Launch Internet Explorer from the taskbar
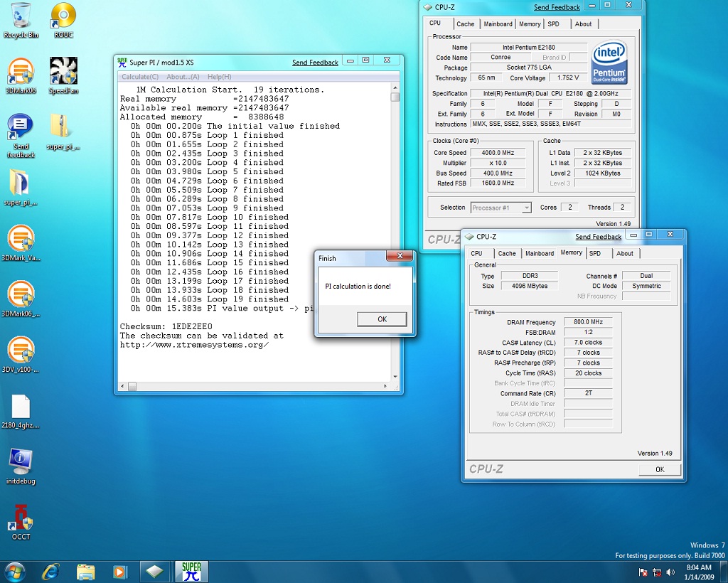This screenshot has width=728, height=583. (50, 572)
